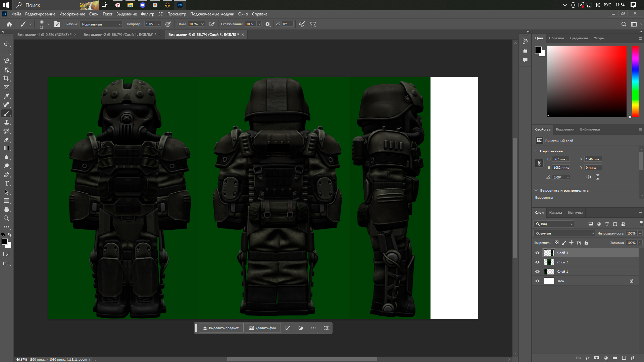
Task: Hide layer Слой 1
Action: coord(537,272)
